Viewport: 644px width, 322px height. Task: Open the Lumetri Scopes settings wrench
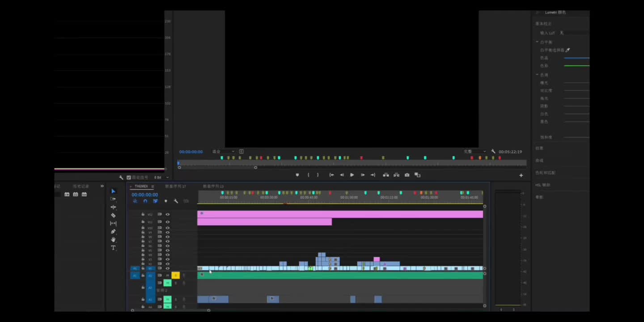121,178
